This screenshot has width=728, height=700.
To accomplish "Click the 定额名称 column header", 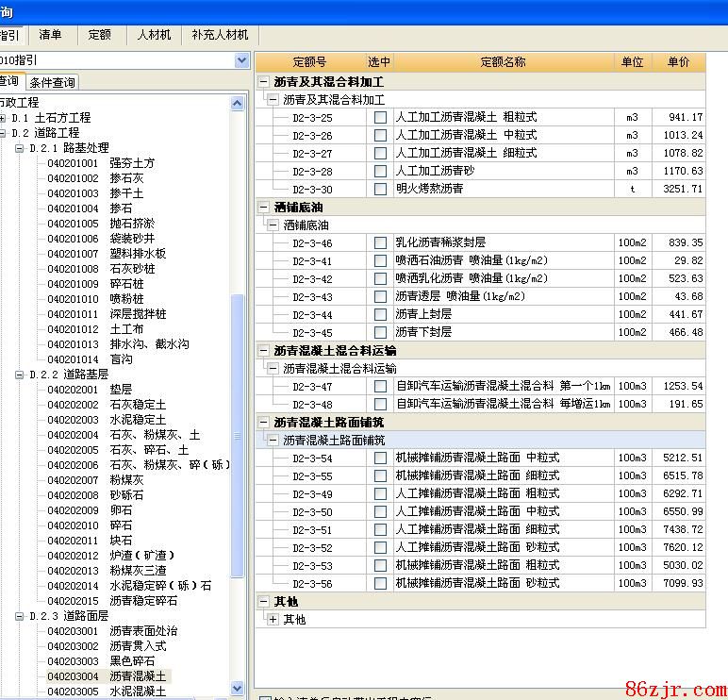I will 503,62.
